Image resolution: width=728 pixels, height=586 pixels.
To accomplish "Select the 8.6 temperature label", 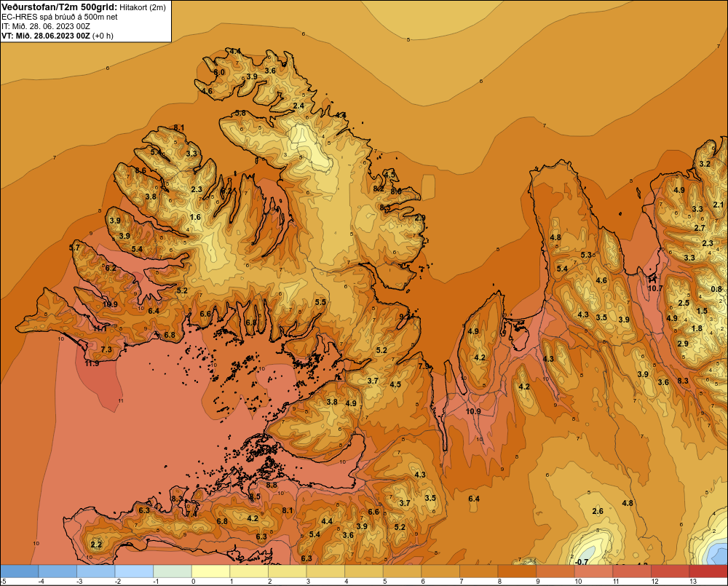I will [141, 170].
